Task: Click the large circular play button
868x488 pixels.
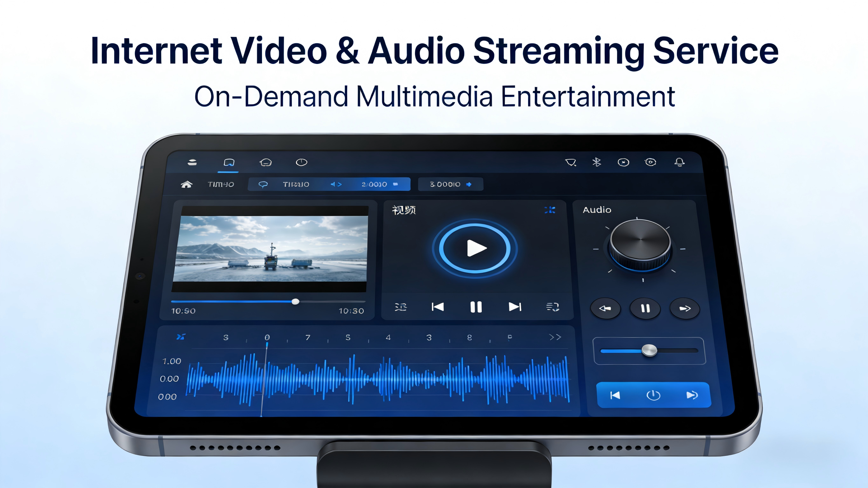Action: [475, 248]
